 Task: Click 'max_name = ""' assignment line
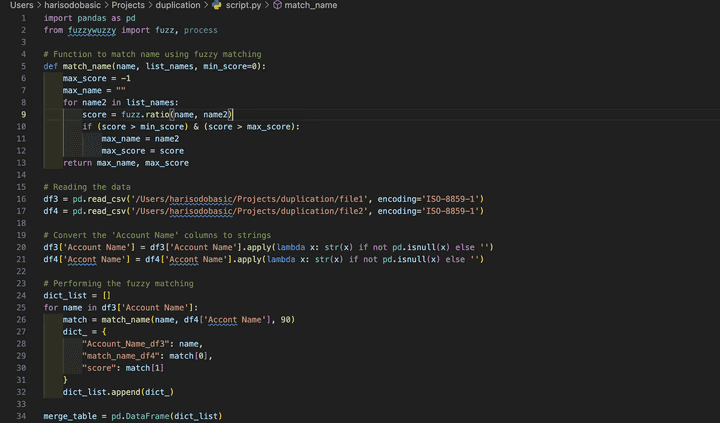(94, 90)
